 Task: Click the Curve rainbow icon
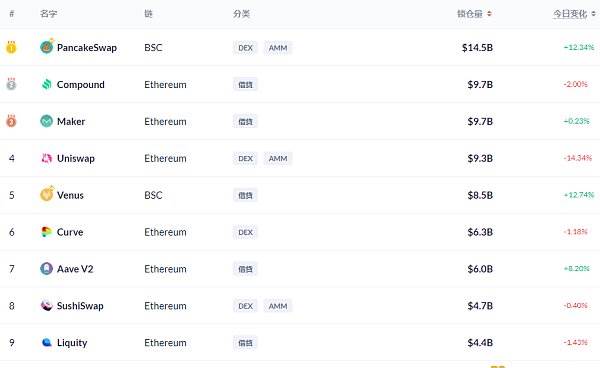point(47,232)
